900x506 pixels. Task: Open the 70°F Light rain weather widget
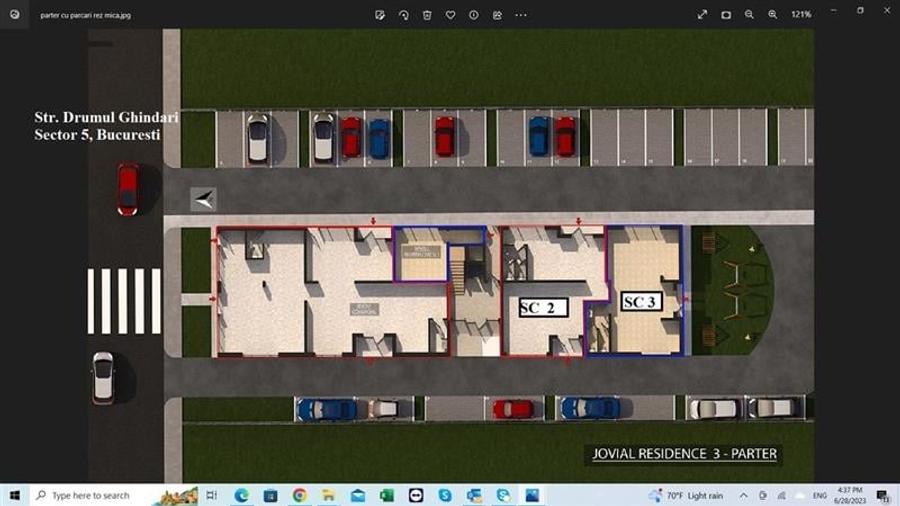pyautogui.click(x=686, y=495)
